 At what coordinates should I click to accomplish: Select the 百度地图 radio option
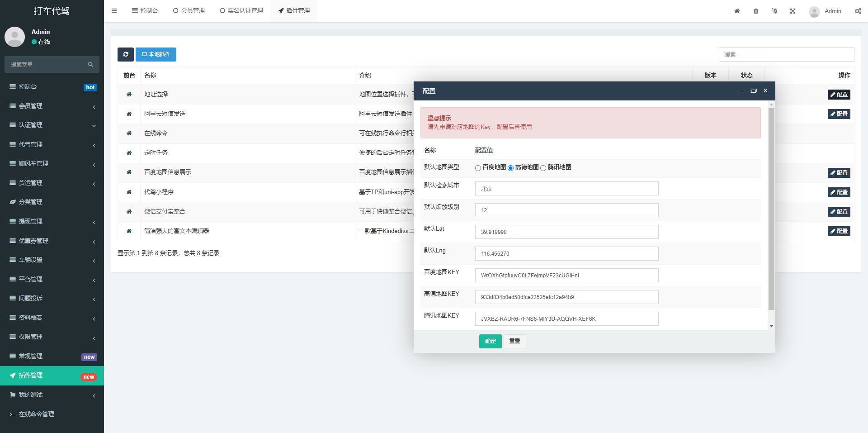point(478,168)
